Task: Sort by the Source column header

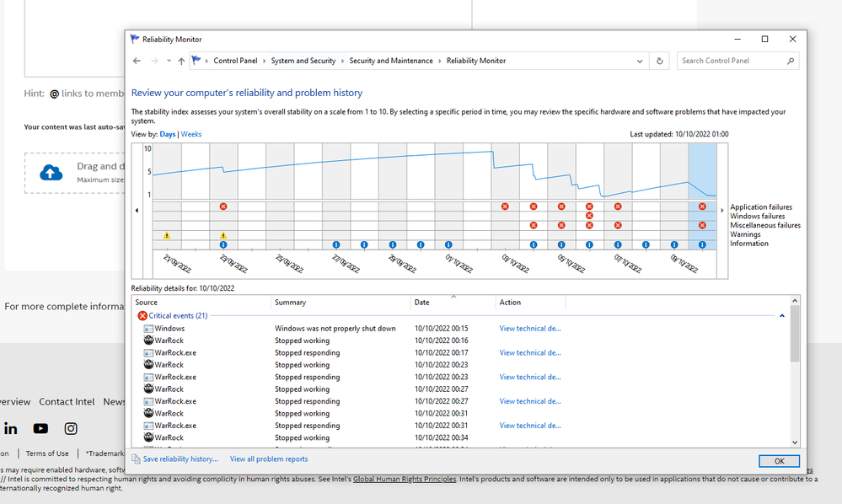Action: coord(202,303)
